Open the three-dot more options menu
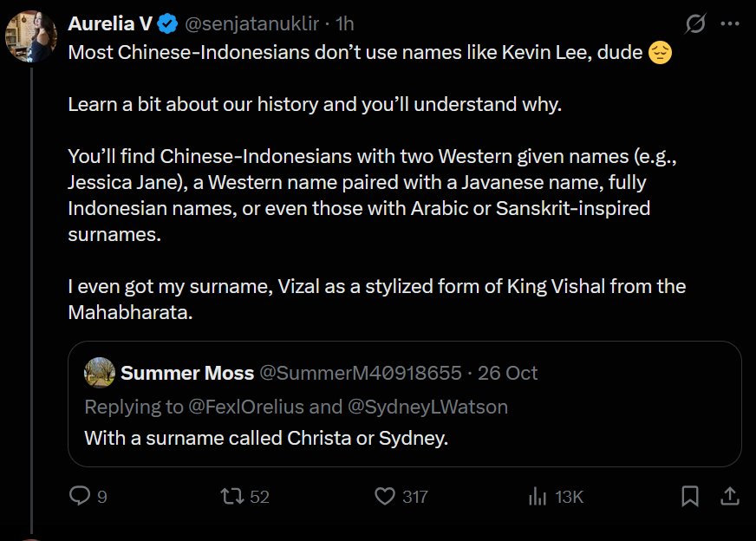 pos(730,23)
